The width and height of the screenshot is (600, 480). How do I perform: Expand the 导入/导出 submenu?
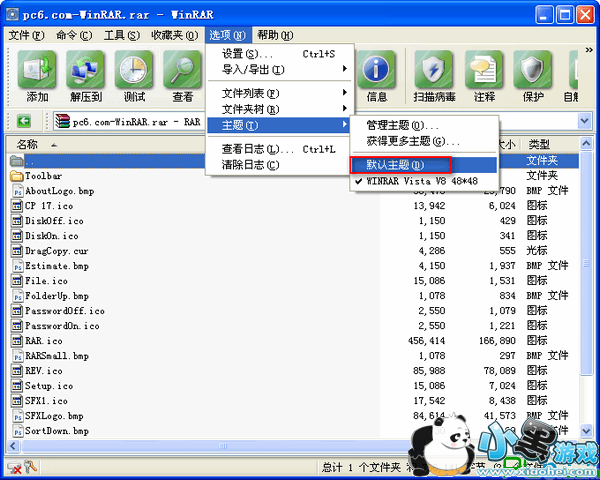[x=279, y=69]
